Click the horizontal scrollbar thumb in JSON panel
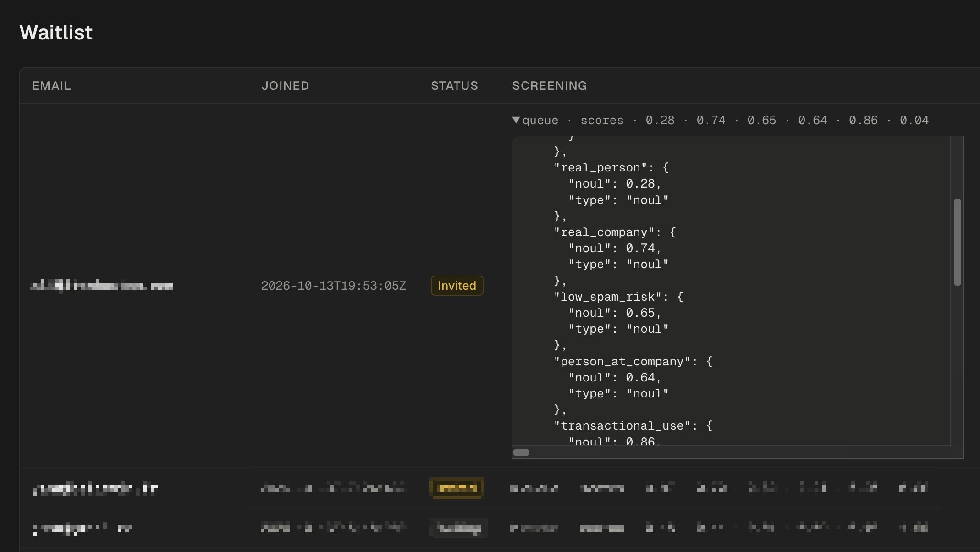The width and height of the screenshot is (980, 552). tap(521, 453)
